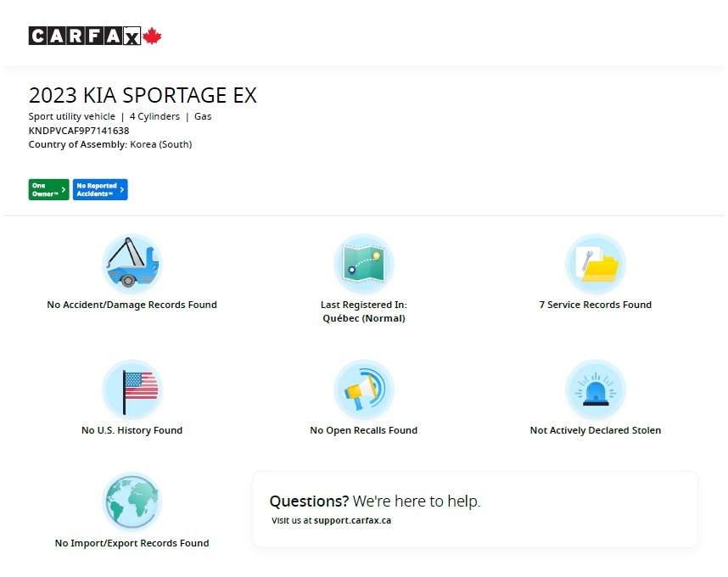Expand the No Reported Accidents chevron

click(x=122, y=189)
